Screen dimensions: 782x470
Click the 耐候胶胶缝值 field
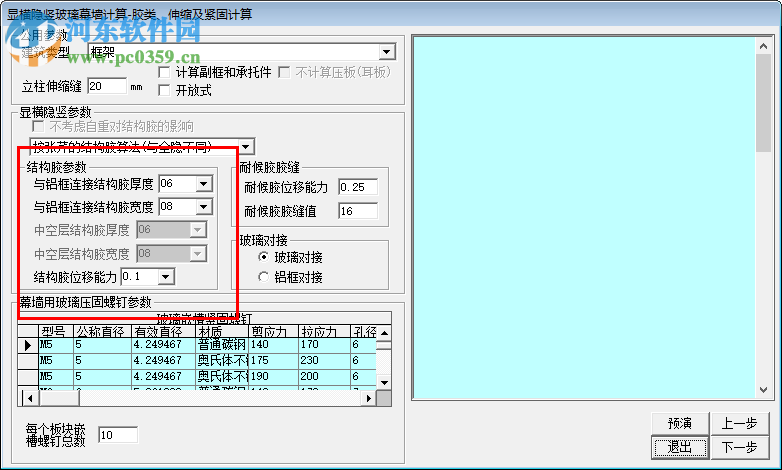point(358,211)
